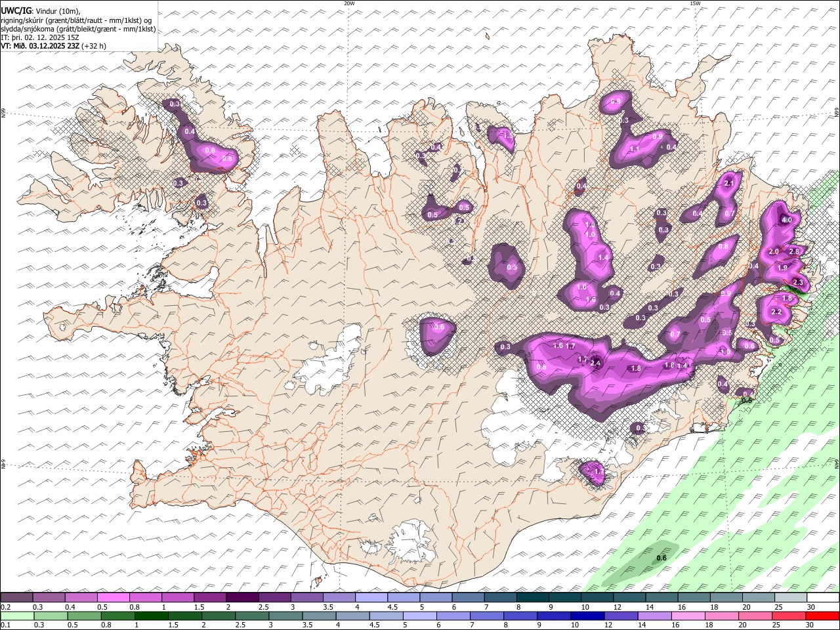
Task: Click the 15W longitude label
Action: coord(695,3)
